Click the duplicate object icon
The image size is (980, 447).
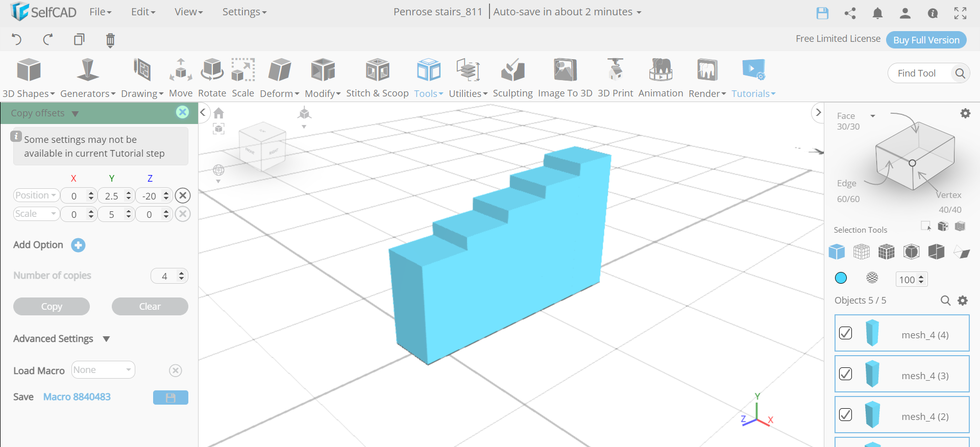(x=79, y=39)
